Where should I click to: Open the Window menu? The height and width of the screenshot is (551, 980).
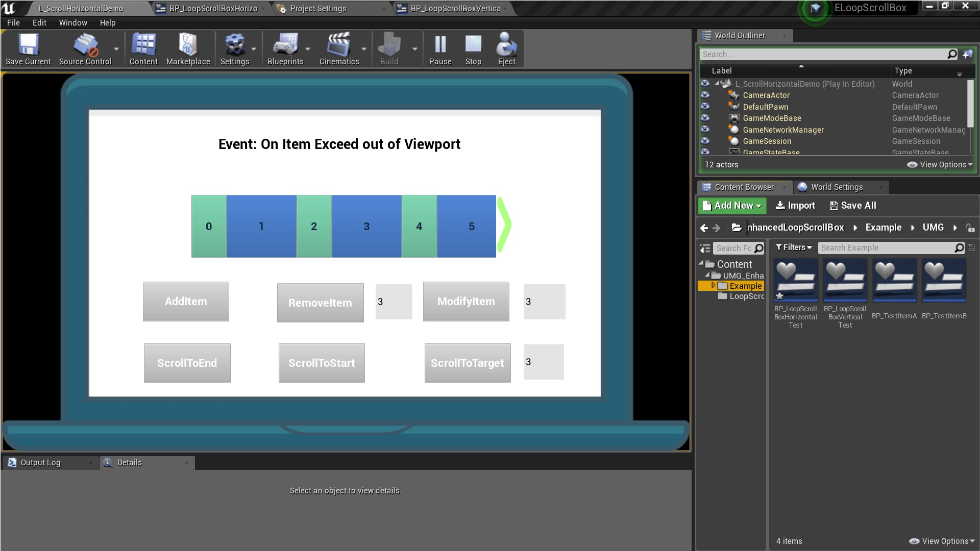point(73,22)
